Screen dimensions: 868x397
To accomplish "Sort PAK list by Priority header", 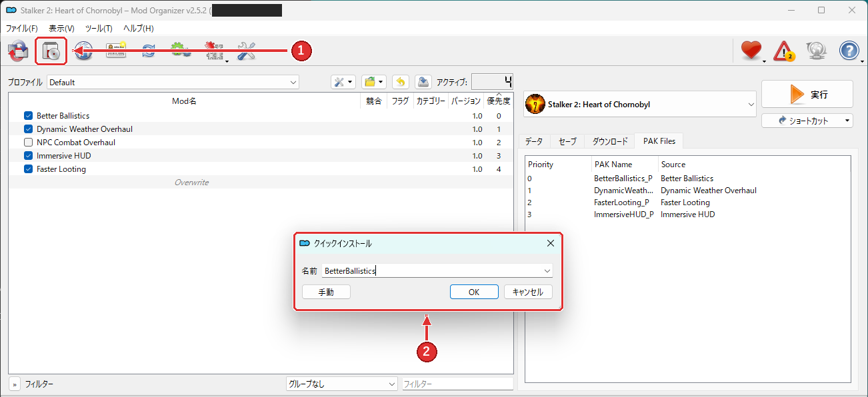I will (559, 164).
